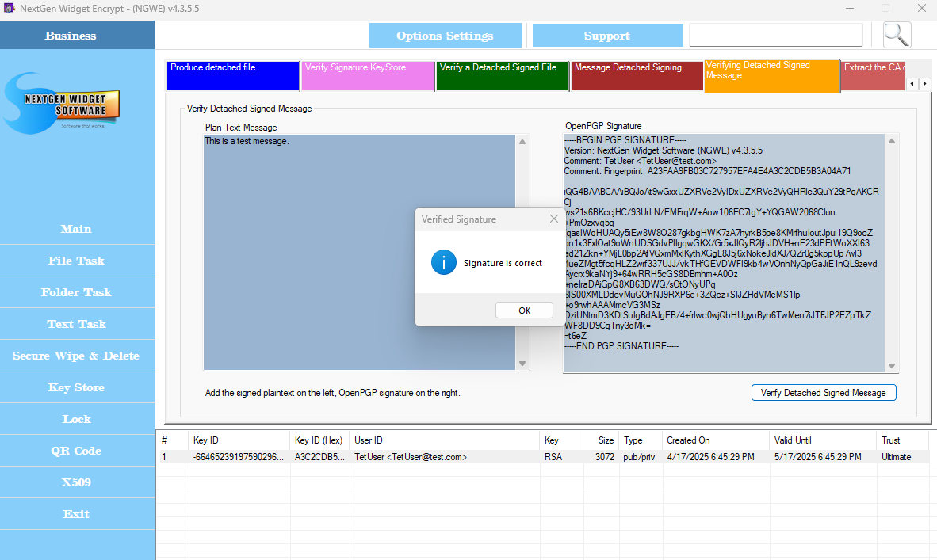Click the Key ID column header
Image resolution: width=937 pixels, height=560 pixels.
pos(239,440)
